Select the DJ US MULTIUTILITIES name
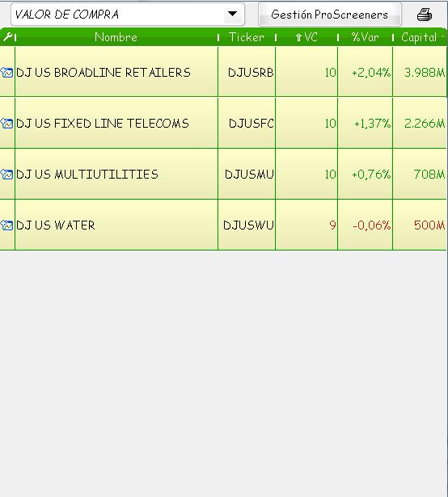 click(x=87, y=175)
